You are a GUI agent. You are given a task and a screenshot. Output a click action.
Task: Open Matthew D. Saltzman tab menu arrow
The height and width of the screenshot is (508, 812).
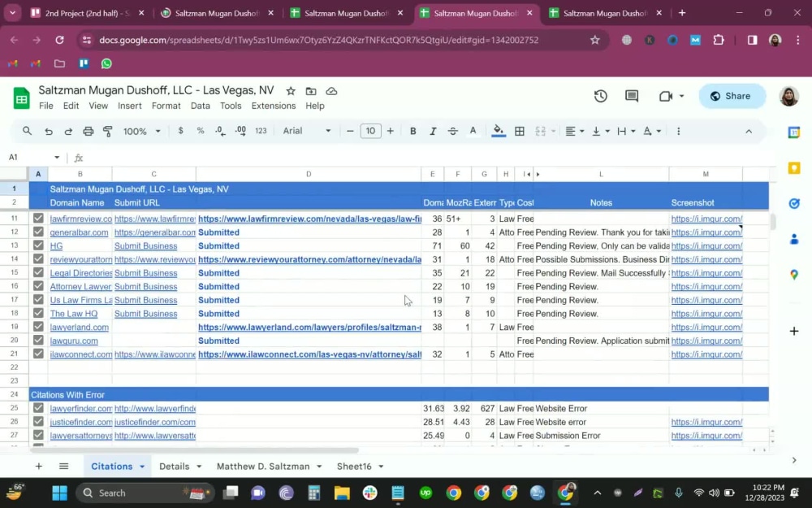tap(319, 467)
